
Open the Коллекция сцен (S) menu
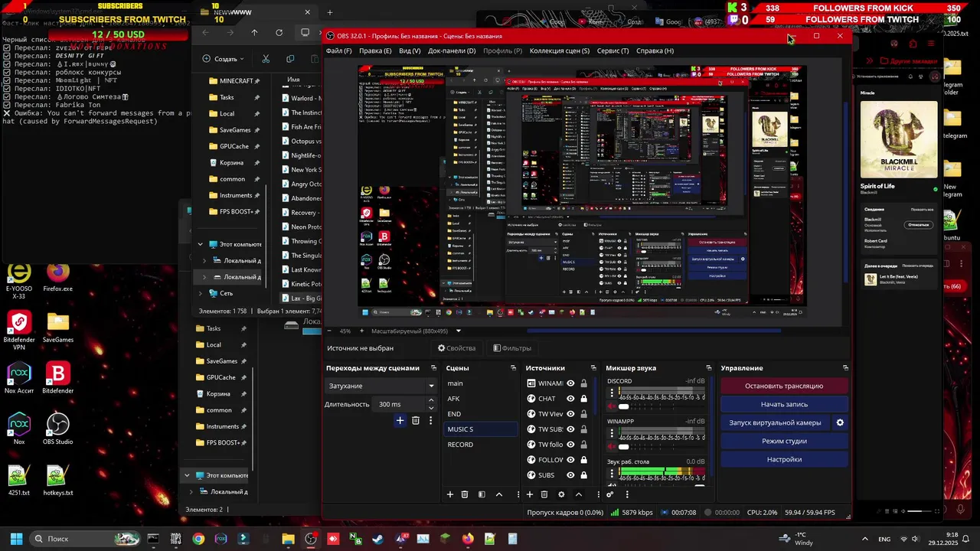tap(560, 51)
